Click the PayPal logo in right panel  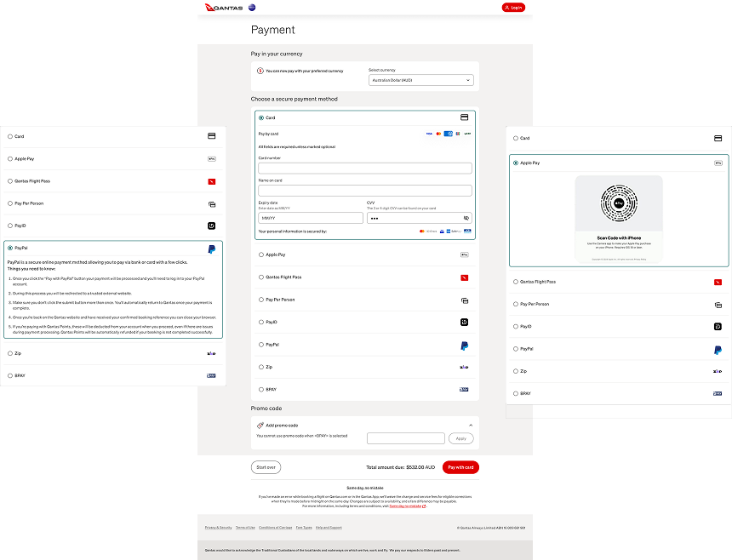(x=718, y=350)
